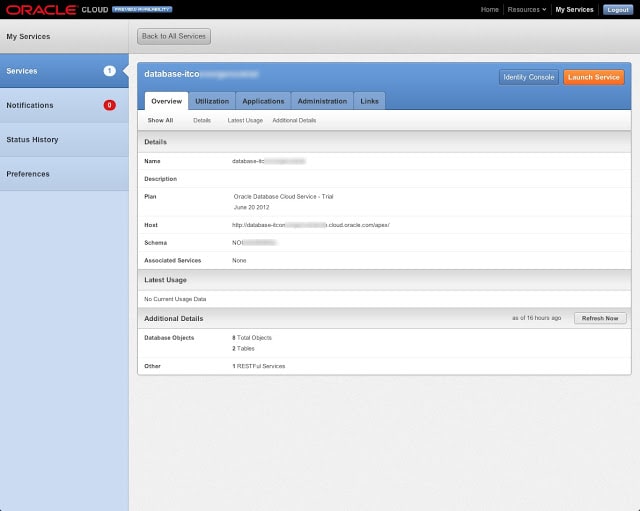Image resolution: width=640 pixels, height=511 pixels.
Task: Open My Services in top navigation
Action: [574, 9]
